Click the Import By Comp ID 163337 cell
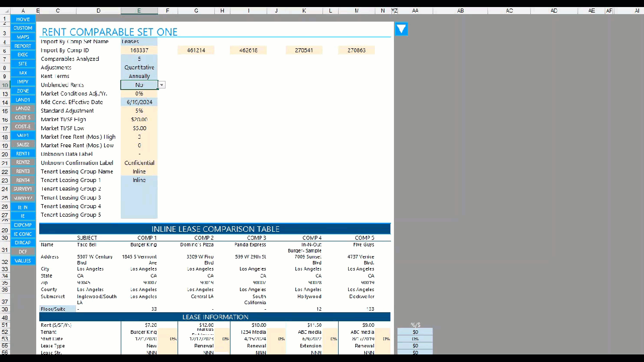 click(x=139, y=50)
